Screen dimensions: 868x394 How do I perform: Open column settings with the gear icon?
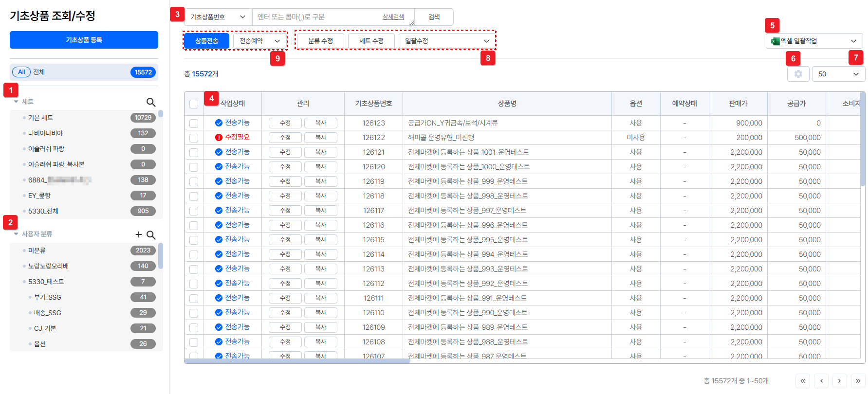click(798, 74)
